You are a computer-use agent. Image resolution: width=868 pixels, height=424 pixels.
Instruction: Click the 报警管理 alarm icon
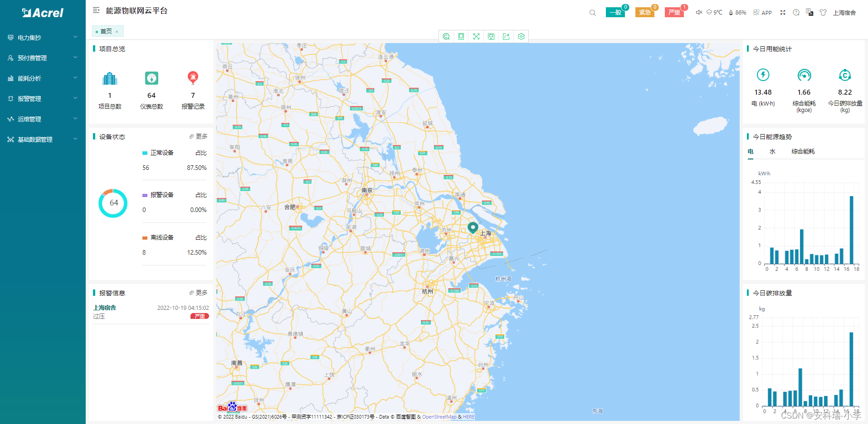tap(10, 98)
